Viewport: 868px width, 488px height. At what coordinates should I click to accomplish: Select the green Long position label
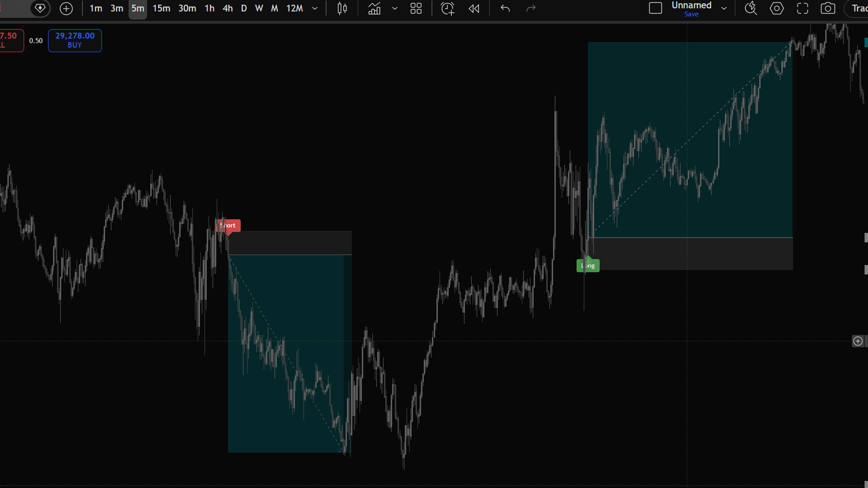[x=588, y=266]
